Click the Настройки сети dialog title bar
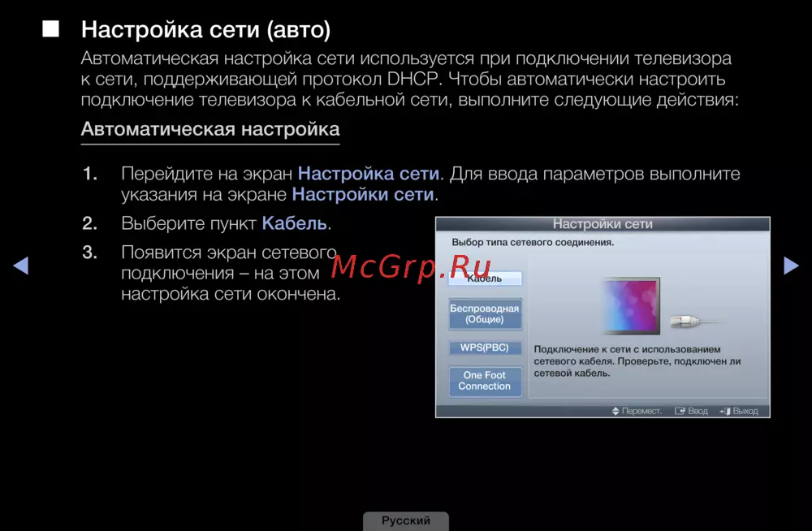This screenshot has width=812, height=531. click(603, 224)
